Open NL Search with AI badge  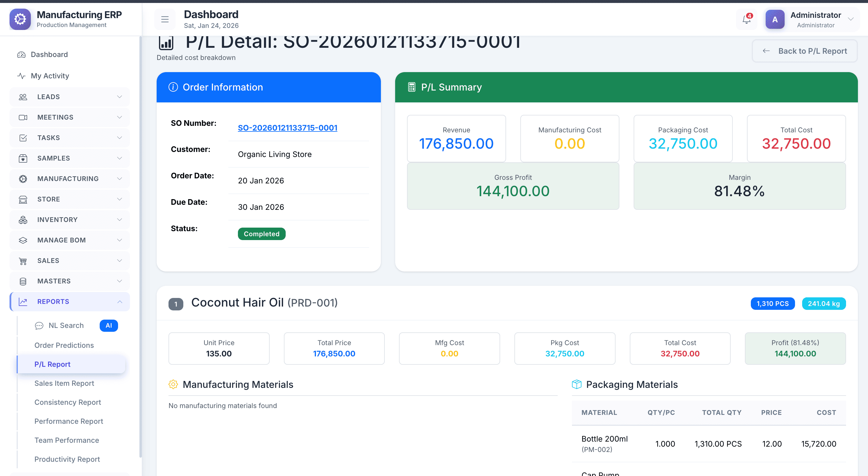[x=66, y=325]
